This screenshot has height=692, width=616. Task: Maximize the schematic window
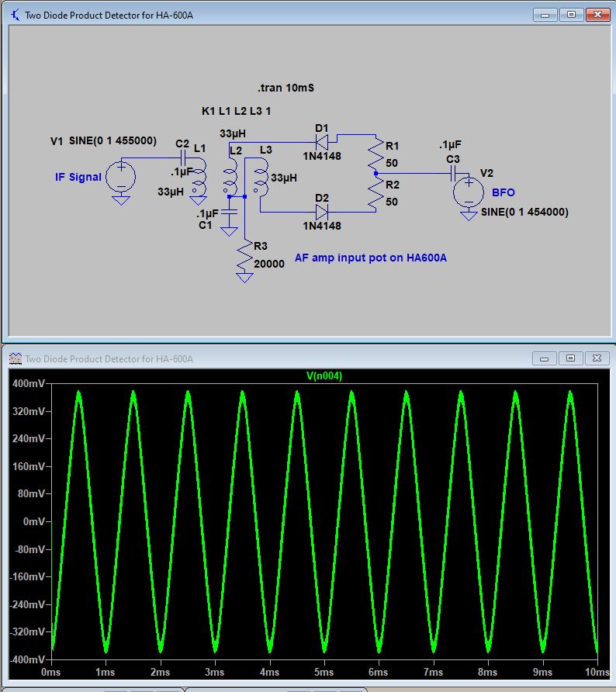point(571,15)
